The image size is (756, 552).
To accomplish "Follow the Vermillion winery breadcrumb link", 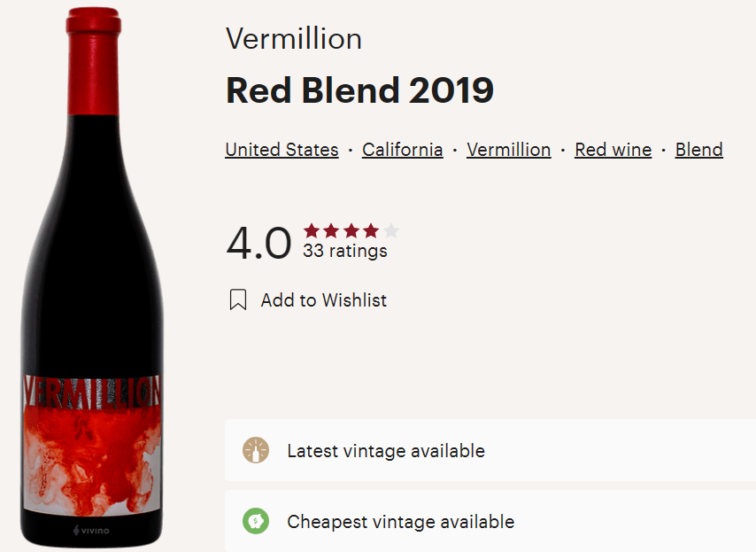I will point(508,150).
